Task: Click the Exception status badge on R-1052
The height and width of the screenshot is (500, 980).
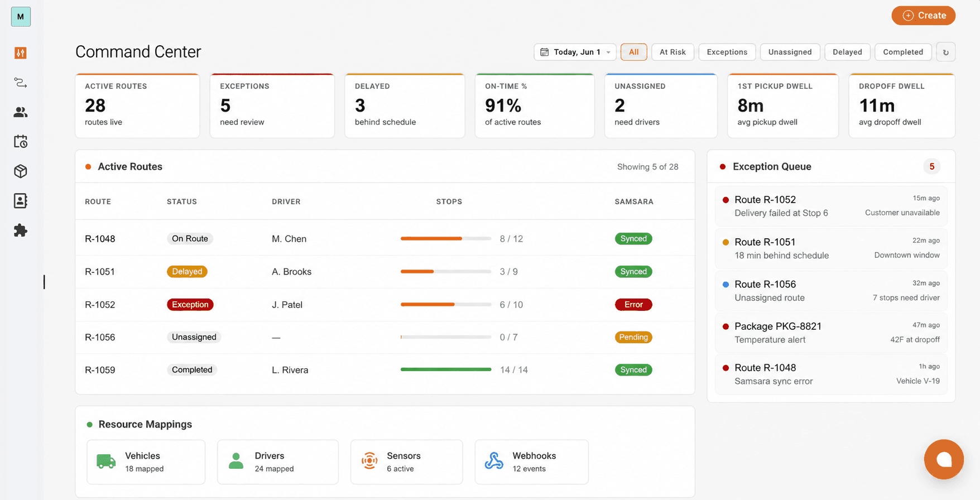Action: pos(190,305)
